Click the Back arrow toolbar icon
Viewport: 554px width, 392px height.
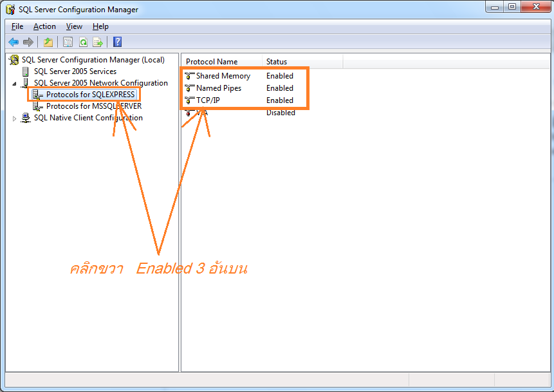pyautogui.click(x=14, y=42)
